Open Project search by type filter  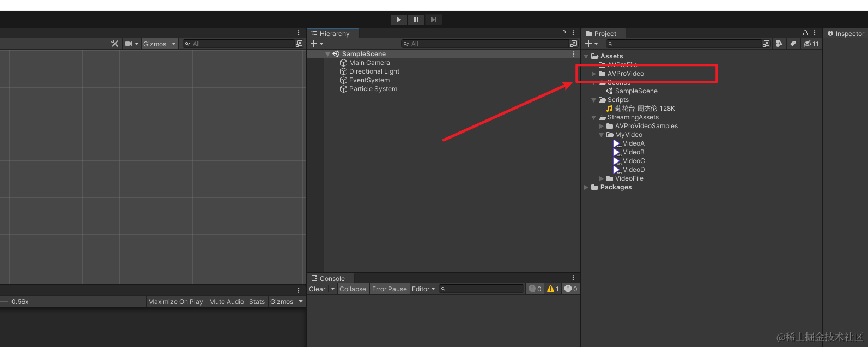point(779,44)
